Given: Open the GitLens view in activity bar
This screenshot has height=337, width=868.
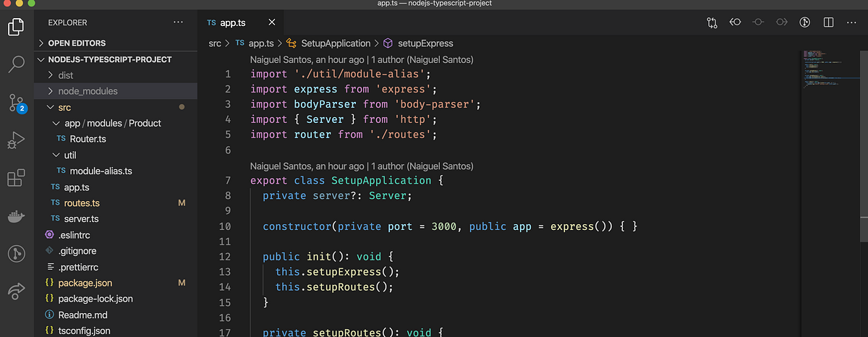Looking at the screenshot, I should pyautogui.click(x=16, y=253).
